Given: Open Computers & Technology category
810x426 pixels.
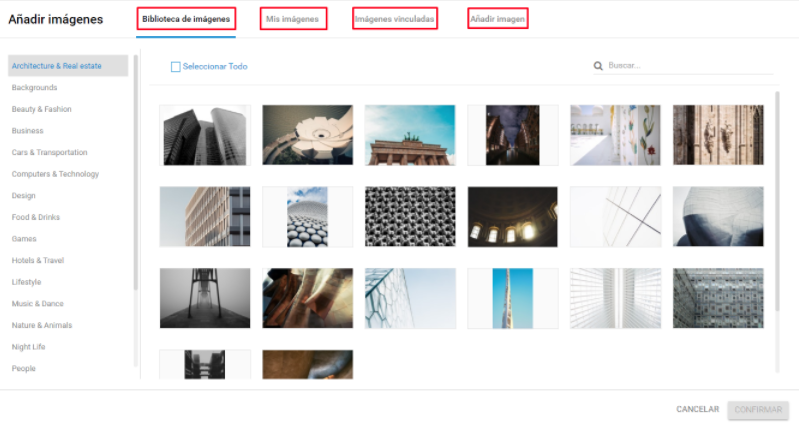Looking at the screenshot, I should [x=56, y=176].
